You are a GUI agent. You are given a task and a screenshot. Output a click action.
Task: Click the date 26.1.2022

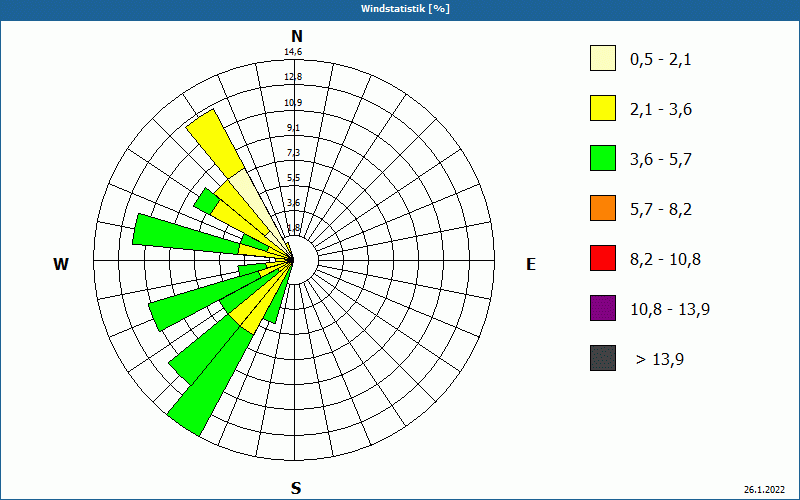tap(764, 490)
